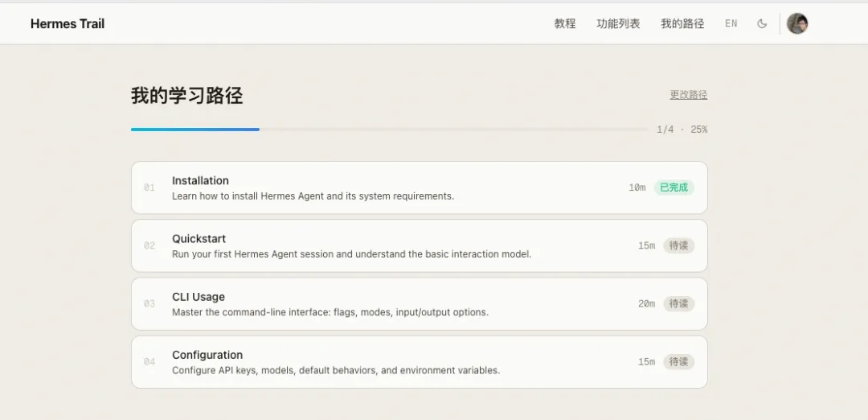Viewport: 868px width, 420px height.
Task: Click description 'Configure API keys, models'
Action: tap(336, 371)
